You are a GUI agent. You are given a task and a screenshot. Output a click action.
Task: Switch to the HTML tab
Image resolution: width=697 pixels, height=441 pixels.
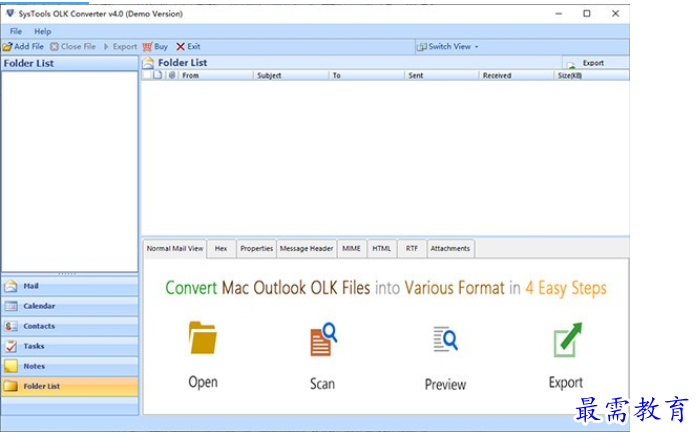[x=381, y=249]
